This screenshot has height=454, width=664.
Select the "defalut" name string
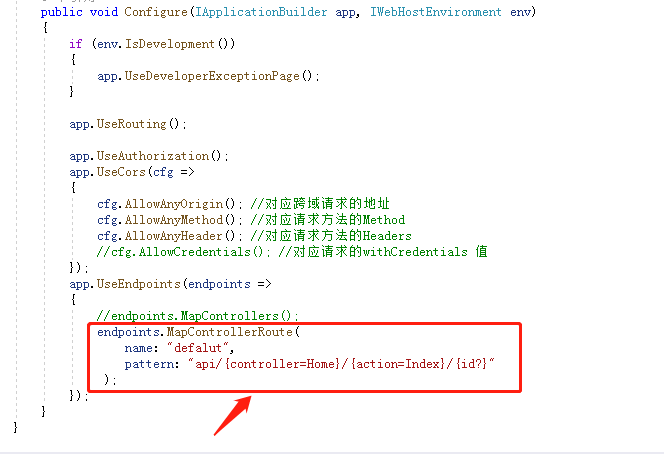[x=200, y=348]
